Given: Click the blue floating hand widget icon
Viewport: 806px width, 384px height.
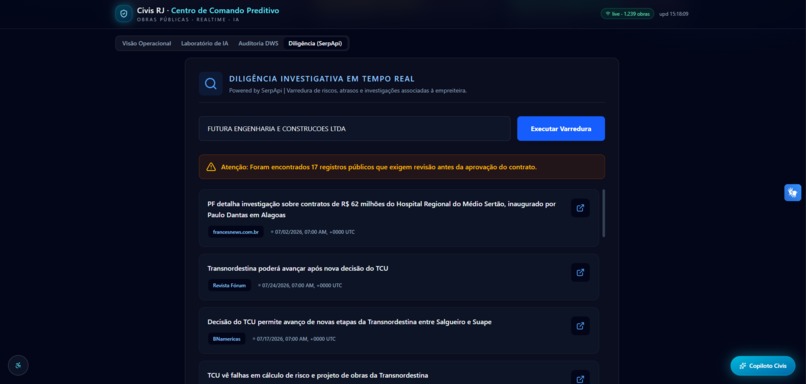Looking at the screenshot, I should click(x=793, y=193).
